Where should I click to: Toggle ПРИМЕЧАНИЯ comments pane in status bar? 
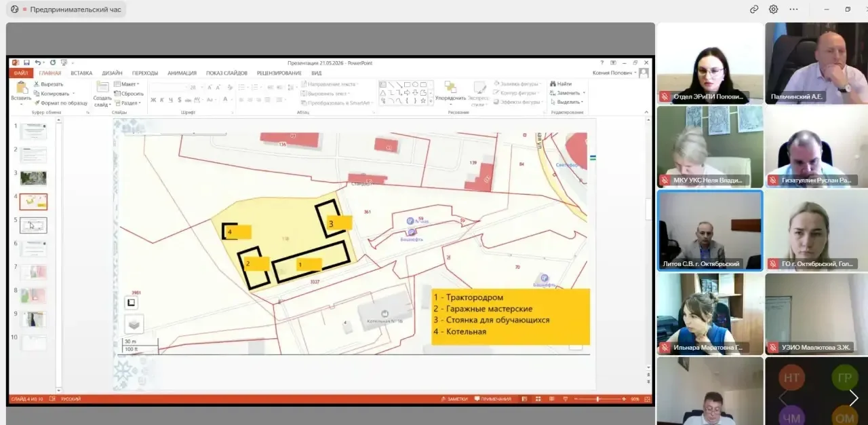tap(493, 399)
